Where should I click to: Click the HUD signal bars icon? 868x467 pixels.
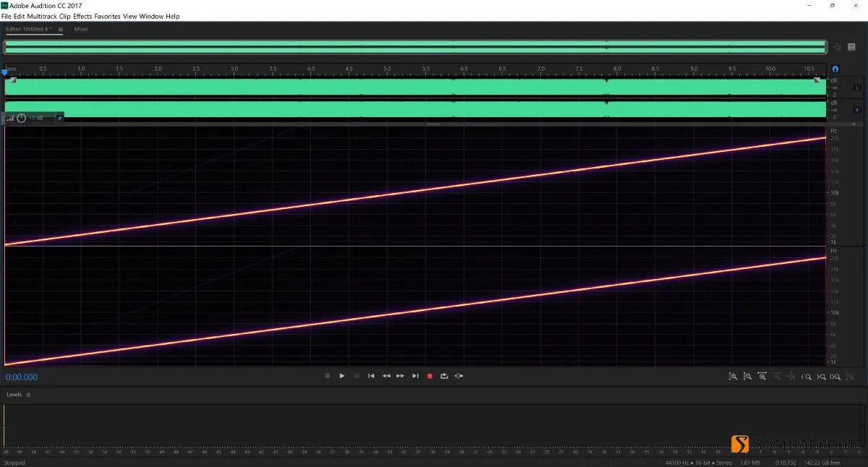click(x=10, y=118)
